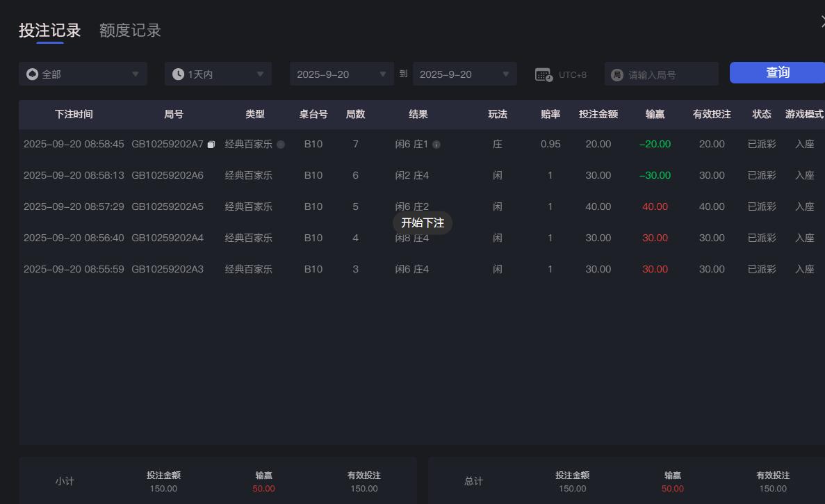825x504 pixels.
Task: Open the 全部 game type dropdown
Action: (83, 73)
